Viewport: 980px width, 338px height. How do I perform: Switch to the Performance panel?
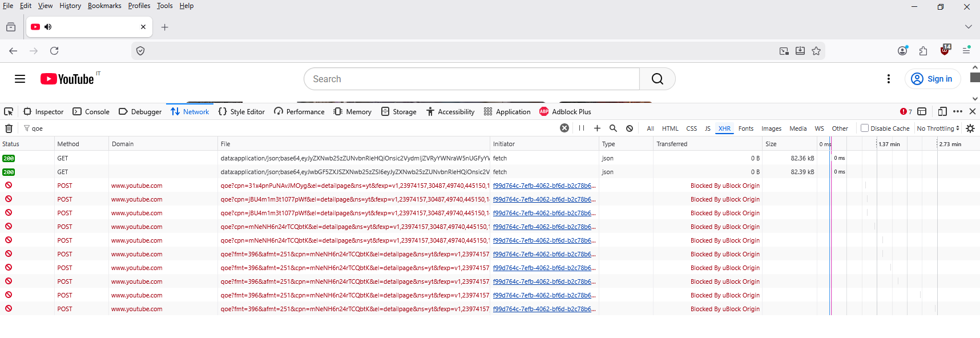299,112
